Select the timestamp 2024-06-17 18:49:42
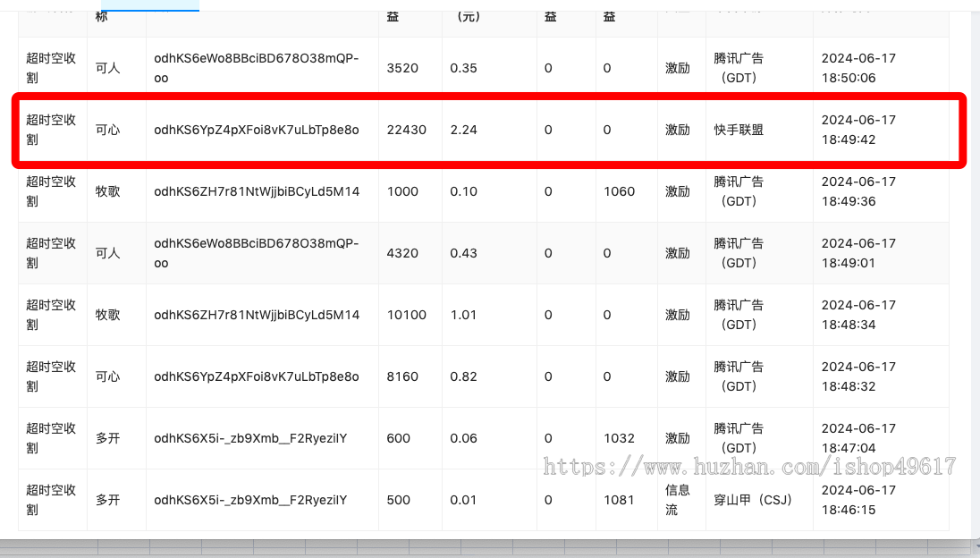The width and height of the screenshot is (980, 558). click(858, 130)
